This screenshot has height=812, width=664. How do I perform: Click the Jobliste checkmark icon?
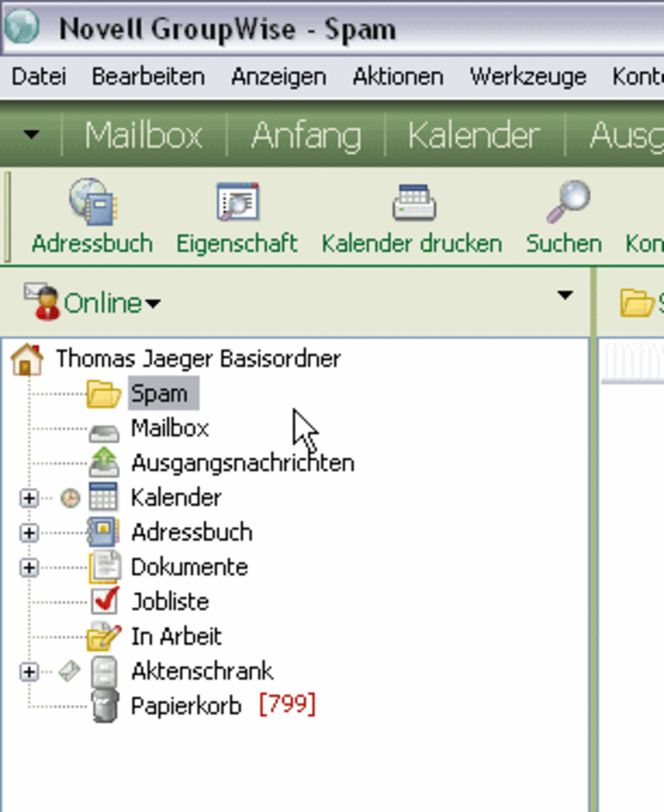tap(105, 601)
